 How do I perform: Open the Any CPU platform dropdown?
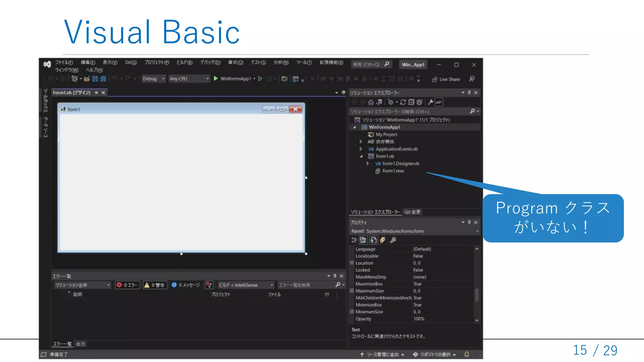coord(189,79)
